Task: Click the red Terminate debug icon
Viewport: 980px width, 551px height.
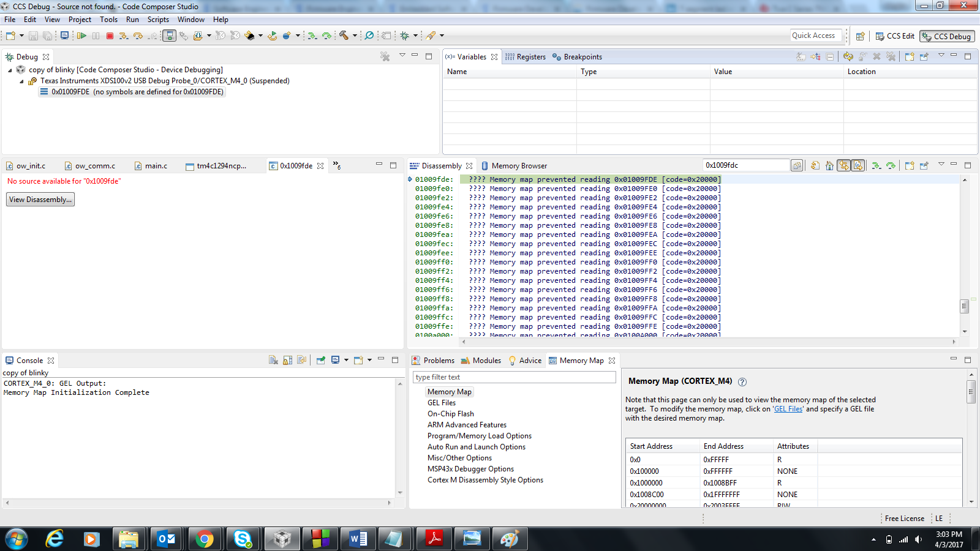Action: click(110, 36)
